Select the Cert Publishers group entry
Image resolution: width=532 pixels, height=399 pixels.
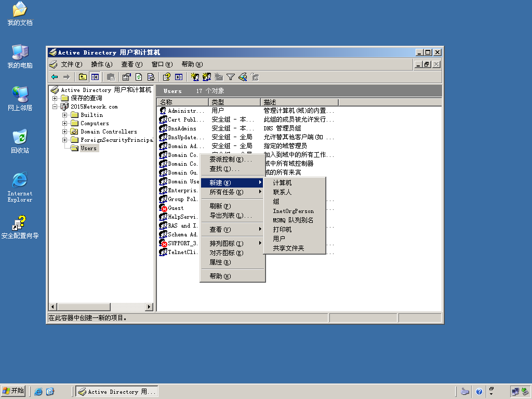(182, 119)
